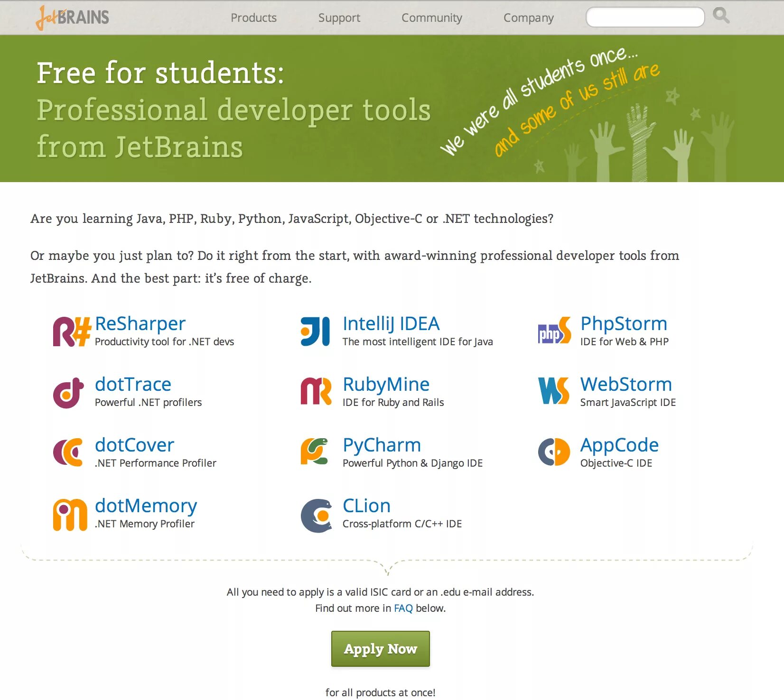
Task: Open the IntelliJ IDEA product link
Action: [391, 323]
